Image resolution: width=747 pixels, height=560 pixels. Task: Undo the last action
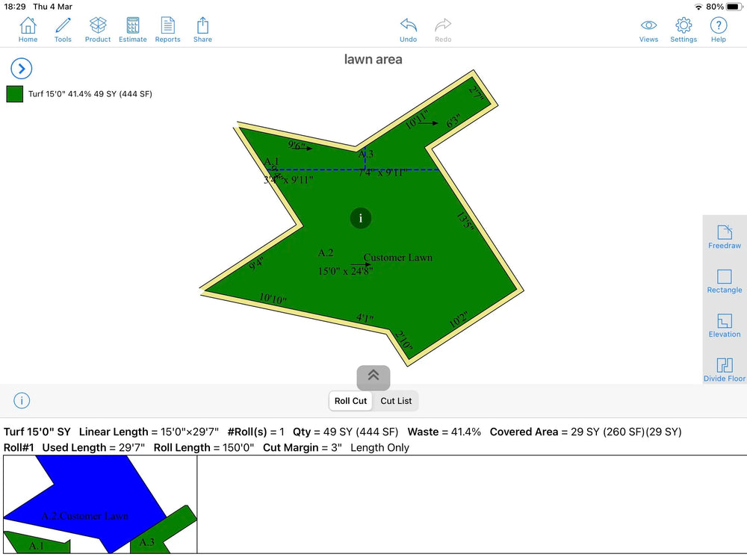click(408, 29)
